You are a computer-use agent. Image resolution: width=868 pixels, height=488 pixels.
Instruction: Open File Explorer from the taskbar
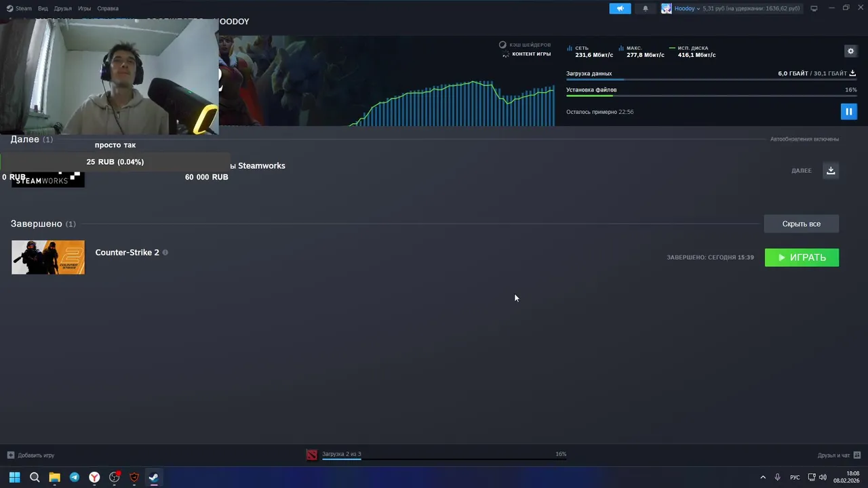tap(54, 477)
